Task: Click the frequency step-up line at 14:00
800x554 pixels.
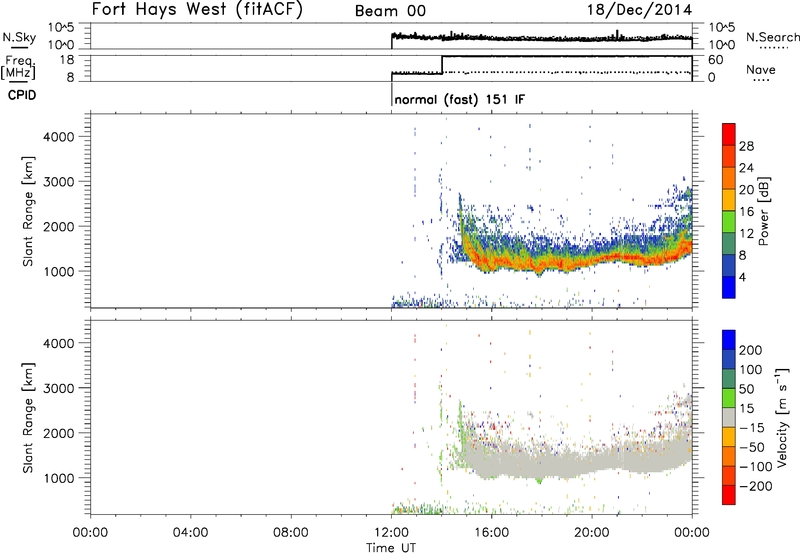Action: coord(442,65)
